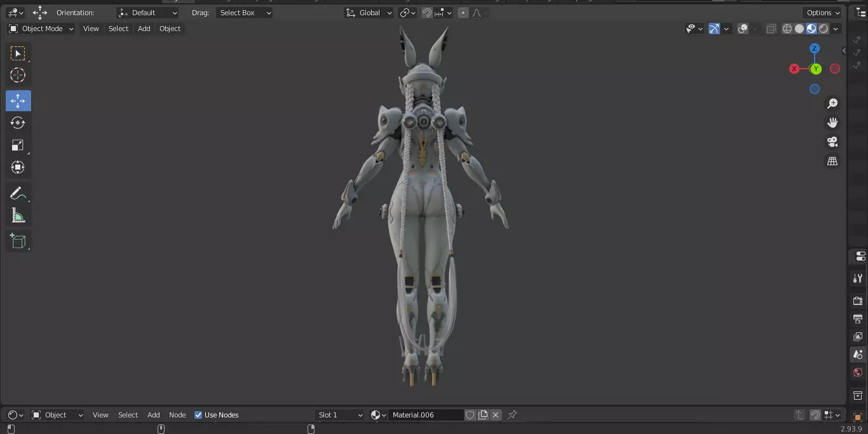
Task: Toggle proportional editing button
Action: coord(463,13)
